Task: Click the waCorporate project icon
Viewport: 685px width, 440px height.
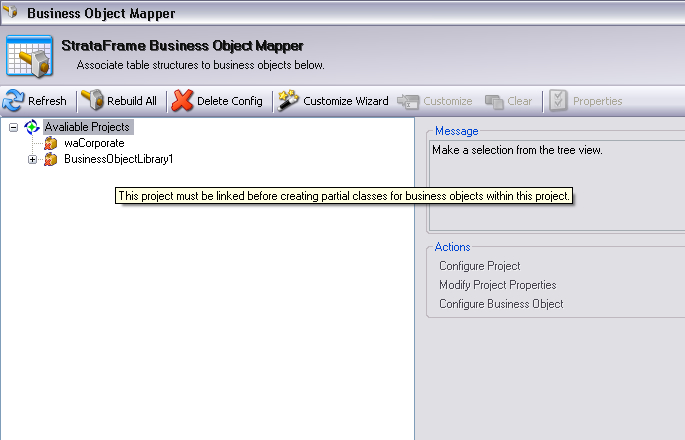Action: coord(51,144)
